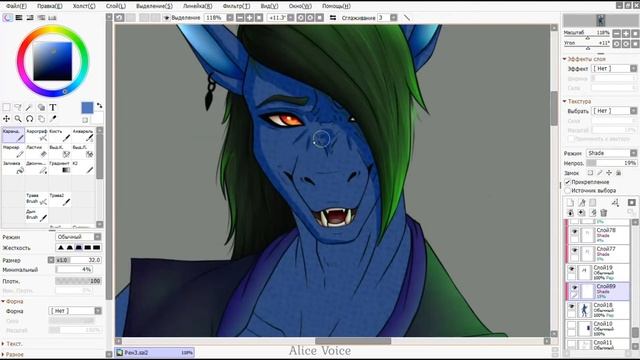Hide layer Слой89
This screenshot has height=360, width=640.
pyautogui.click(x=574, y=288)
